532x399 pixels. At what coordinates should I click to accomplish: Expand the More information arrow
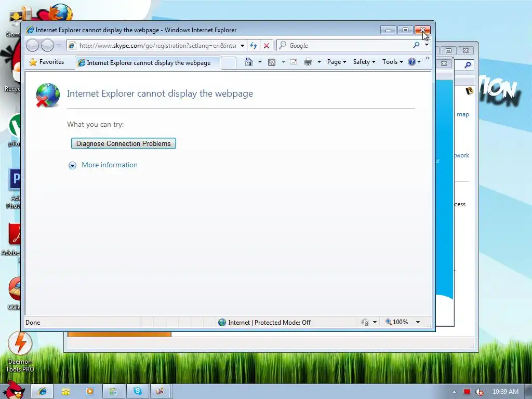click(x=72, y=165)
